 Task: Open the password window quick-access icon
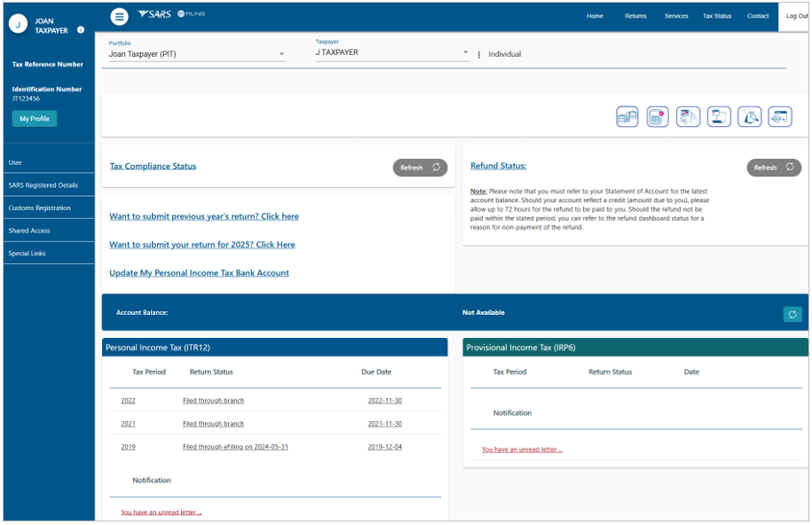point(780,116)
